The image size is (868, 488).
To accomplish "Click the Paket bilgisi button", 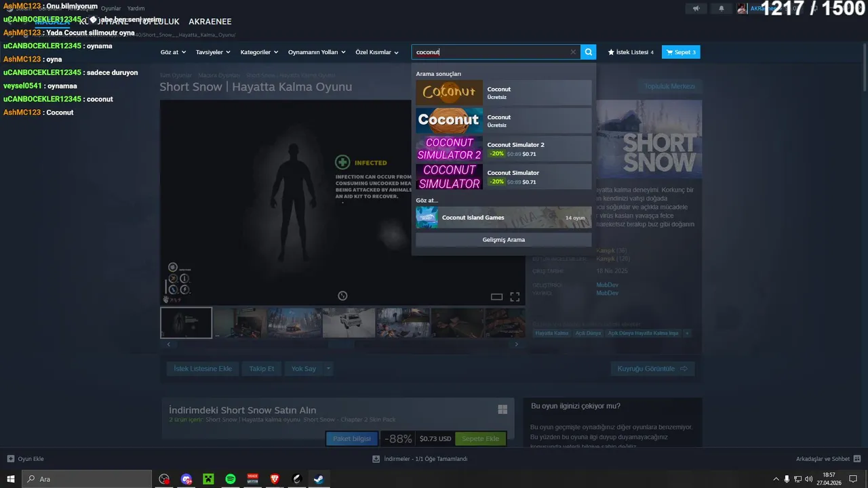I will pyautogui.click(x=352, y=439).
